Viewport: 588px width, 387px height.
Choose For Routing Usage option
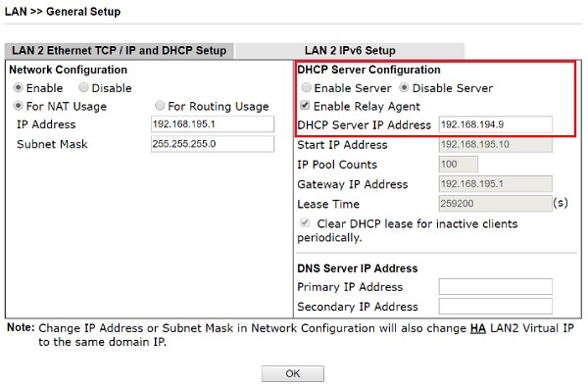160,106
